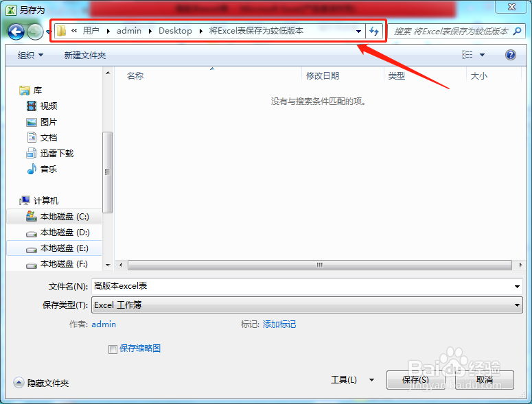Click admin in the breadcrumb path
The width and height of the screenshot is (532, 404).
tap(129, 31)
